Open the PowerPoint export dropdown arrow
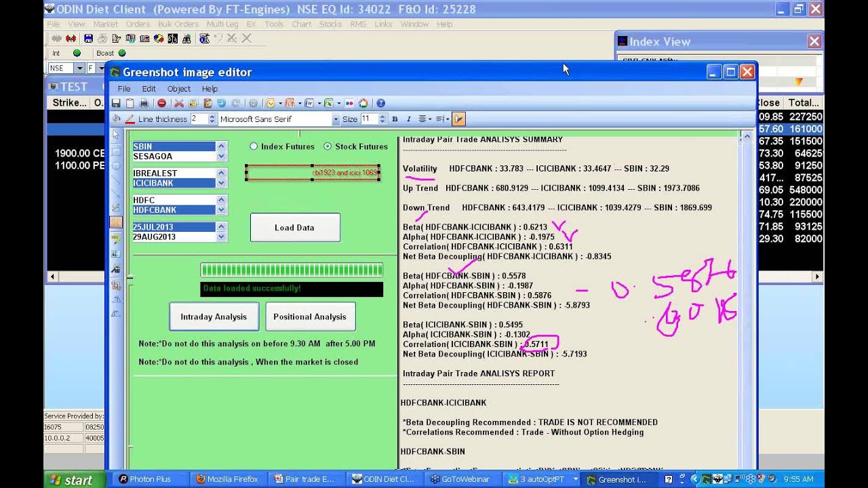 [x=300, y=104]
